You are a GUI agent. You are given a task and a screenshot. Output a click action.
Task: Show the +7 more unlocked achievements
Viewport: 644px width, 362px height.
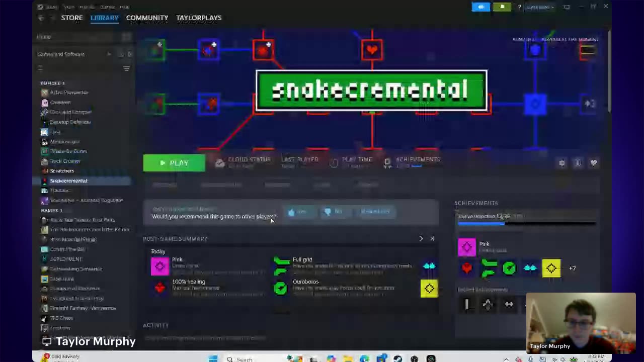point(572,268)
